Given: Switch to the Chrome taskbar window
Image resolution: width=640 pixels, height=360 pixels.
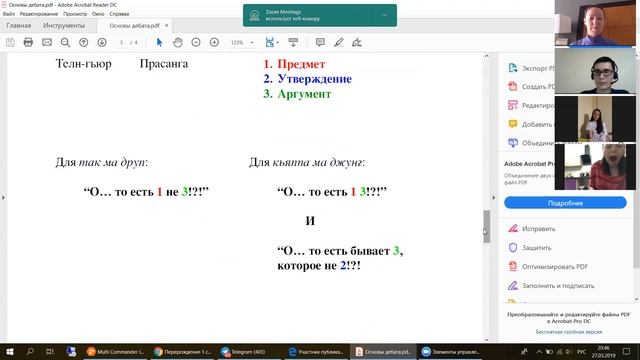Looking at the screenshot, I should pos(182,351).
